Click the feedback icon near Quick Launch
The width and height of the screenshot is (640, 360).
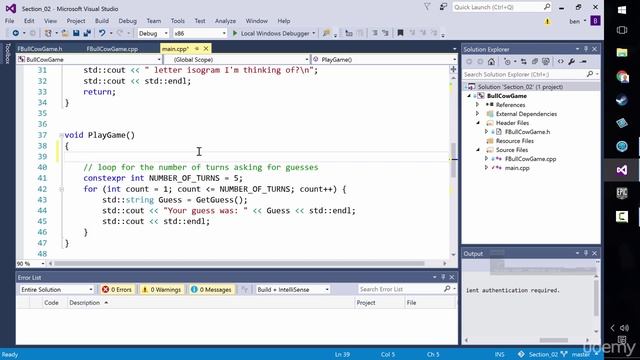tap(443, 7)
